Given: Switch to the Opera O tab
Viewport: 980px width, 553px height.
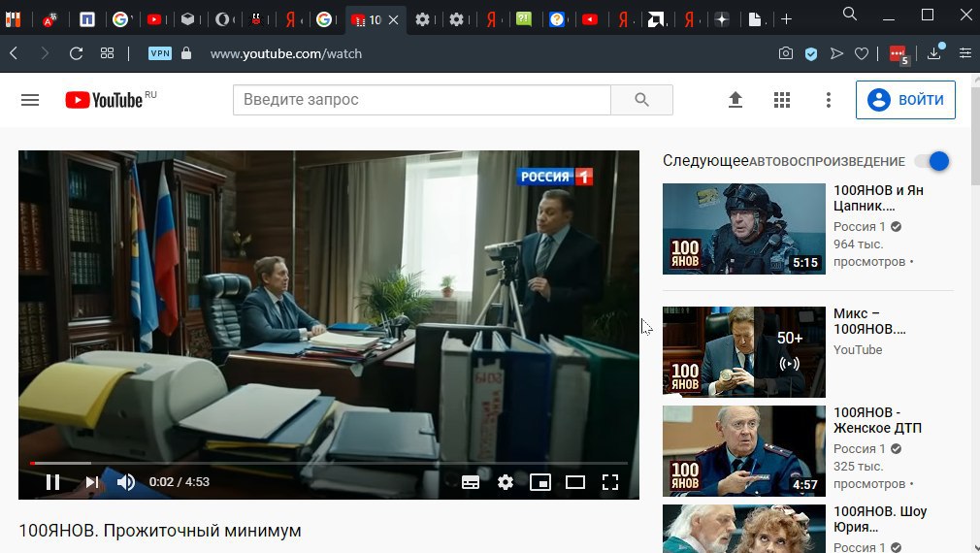Looking at the screenshot, I should [221, 20].
